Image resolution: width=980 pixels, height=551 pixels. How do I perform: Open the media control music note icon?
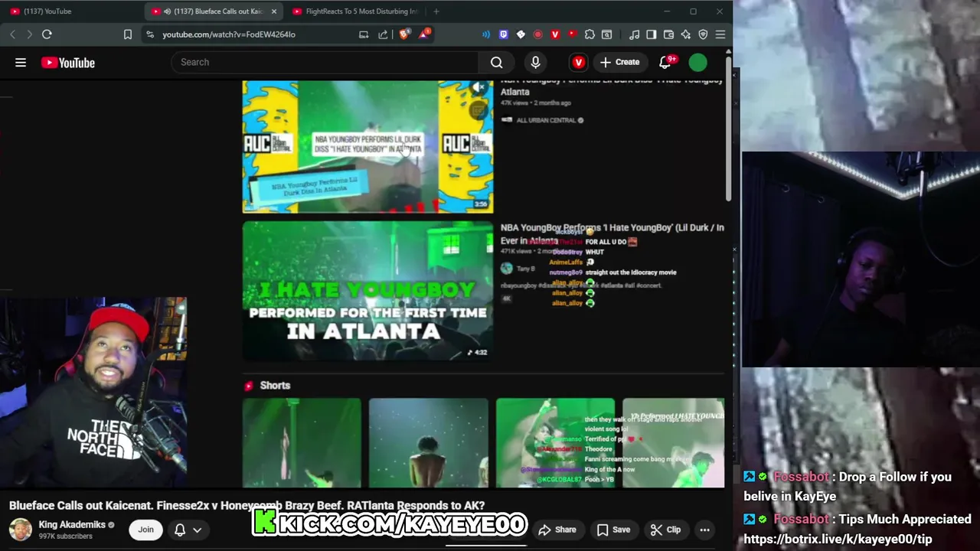634,34
